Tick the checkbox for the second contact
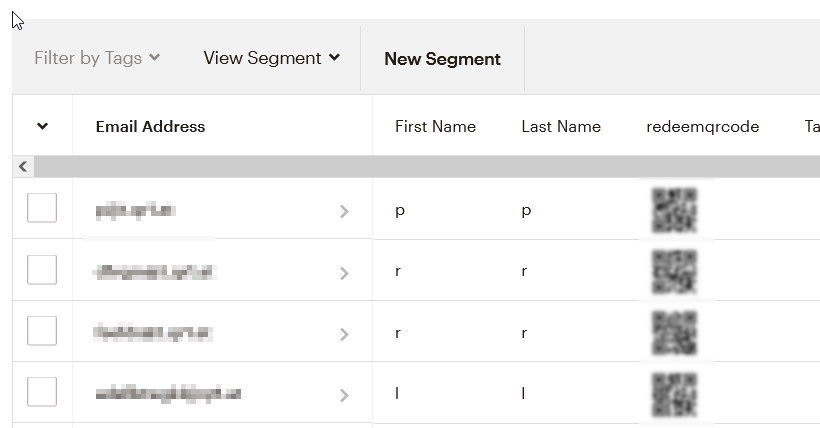The width and height of the screenshot is (820, 428). pos(42,269)
